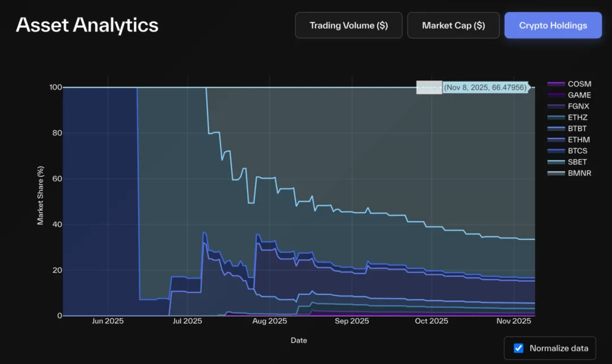The image size is (612, 364).
Task: Click the Asset Analytics heading
Action: (87, 25)
